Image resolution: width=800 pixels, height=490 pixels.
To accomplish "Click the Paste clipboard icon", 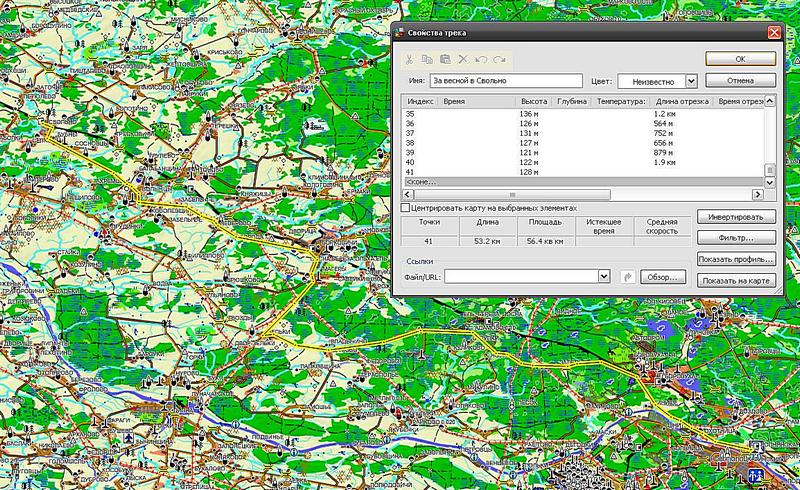I will coord(445,60).
